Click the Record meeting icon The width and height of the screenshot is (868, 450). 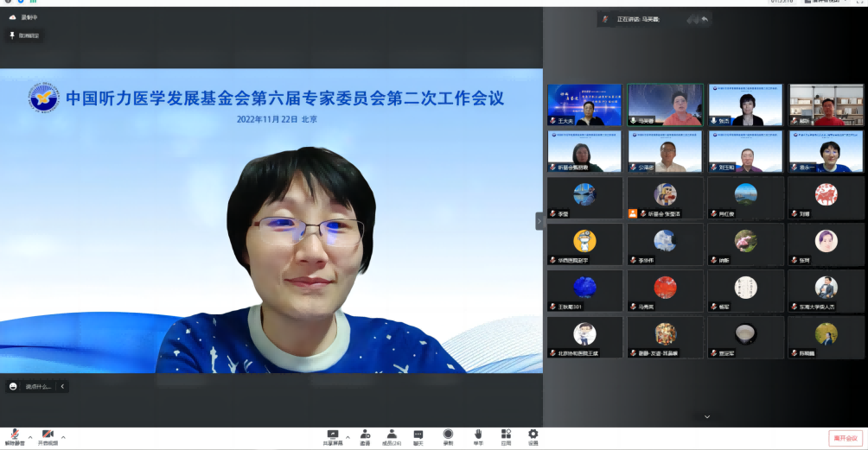448,435
